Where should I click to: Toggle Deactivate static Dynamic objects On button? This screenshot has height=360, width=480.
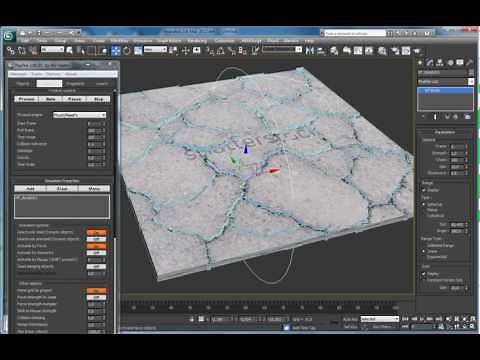pos(96,232)
